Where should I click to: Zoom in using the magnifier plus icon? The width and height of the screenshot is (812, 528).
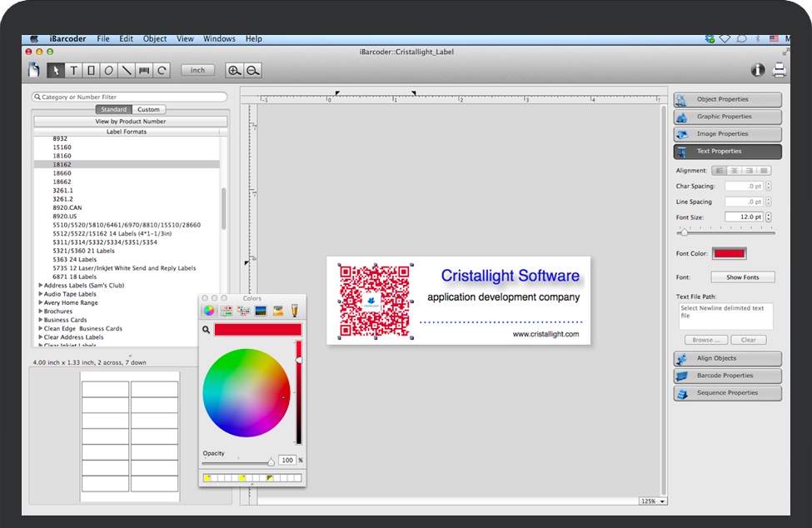click(x=235, y=71)
